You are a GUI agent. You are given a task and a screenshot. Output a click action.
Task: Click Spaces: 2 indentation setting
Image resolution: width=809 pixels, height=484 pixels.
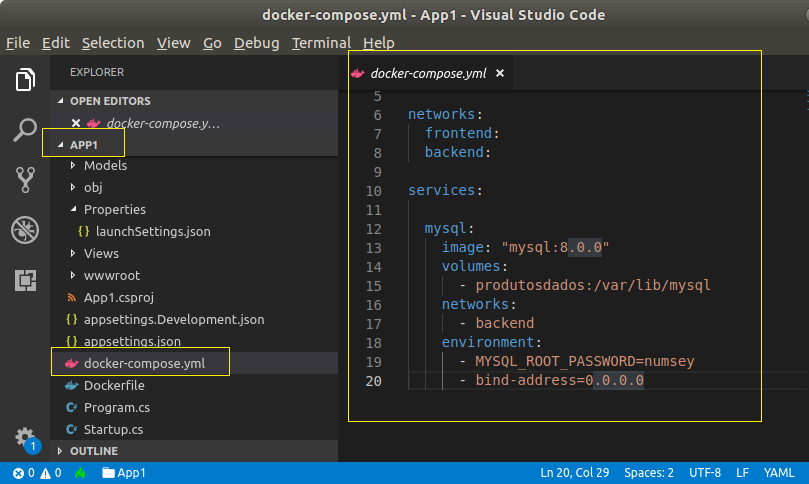[649, 473]
